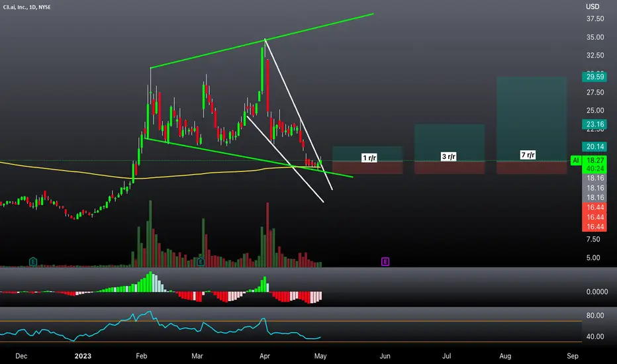
Task: Click the 37.50 price axis label
Action: (595, 19)
